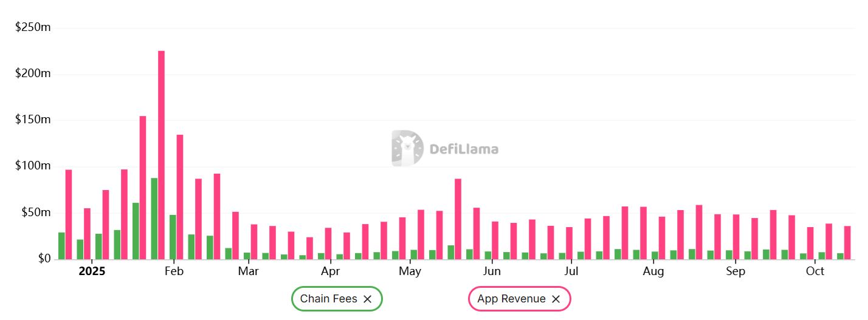
Task: Remove App Revenue series with its X icon
Action: [x=556, y=299]
